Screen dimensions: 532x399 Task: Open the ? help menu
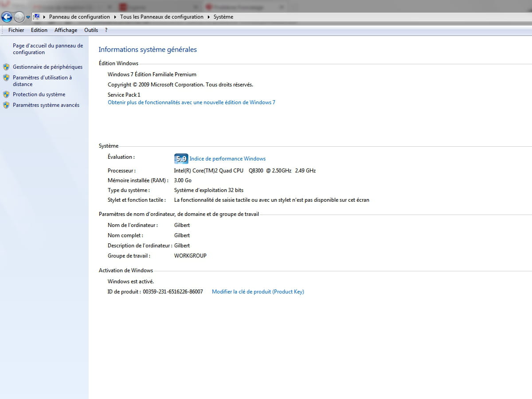coord(106,30)
